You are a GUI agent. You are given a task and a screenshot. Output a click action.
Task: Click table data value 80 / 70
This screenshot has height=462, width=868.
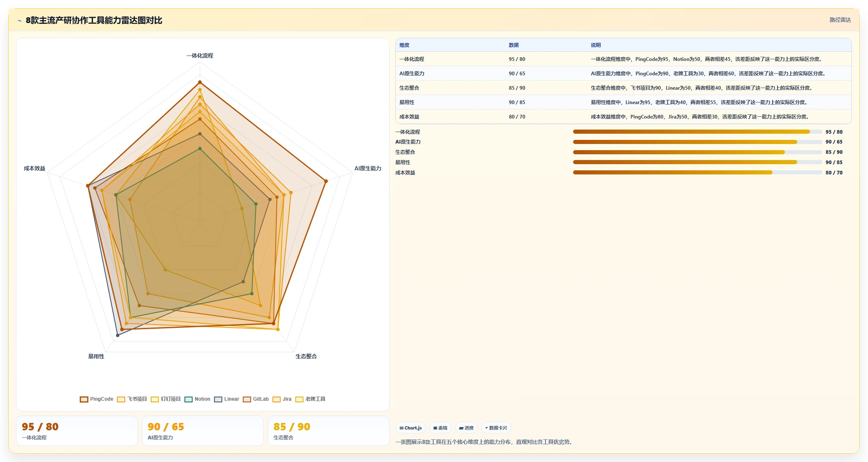[517, 117]
